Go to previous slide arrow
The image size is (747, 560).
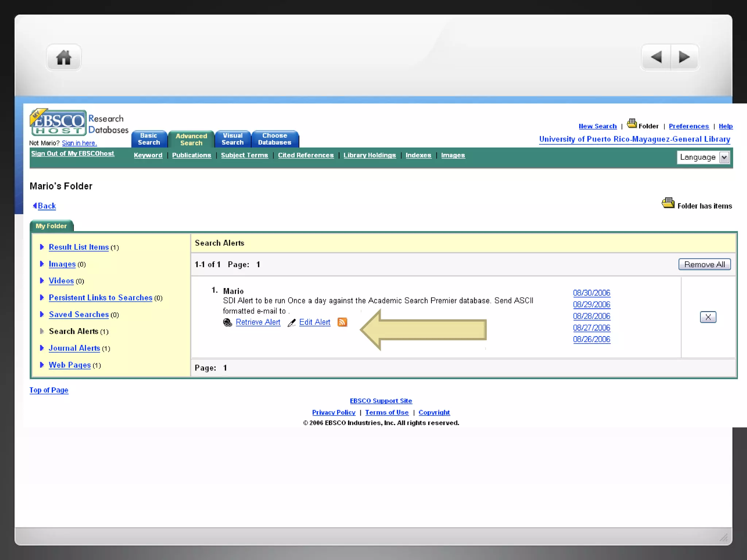tap(656, 57)
